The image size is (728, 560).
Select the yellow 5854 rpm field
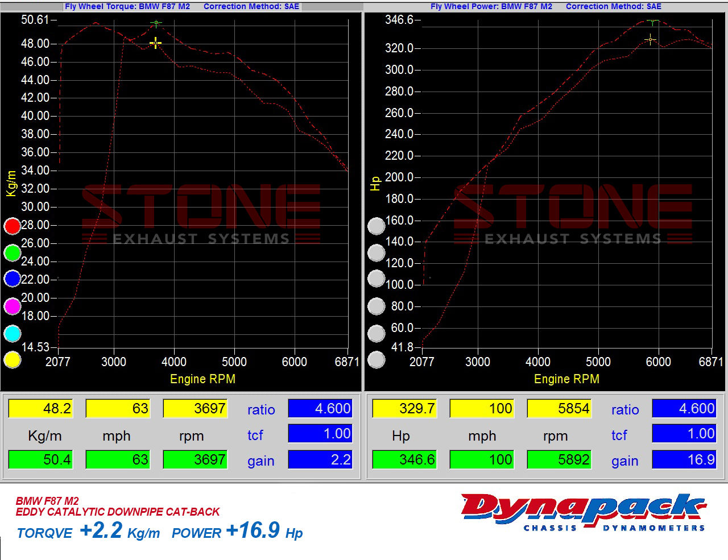point(559,408)
